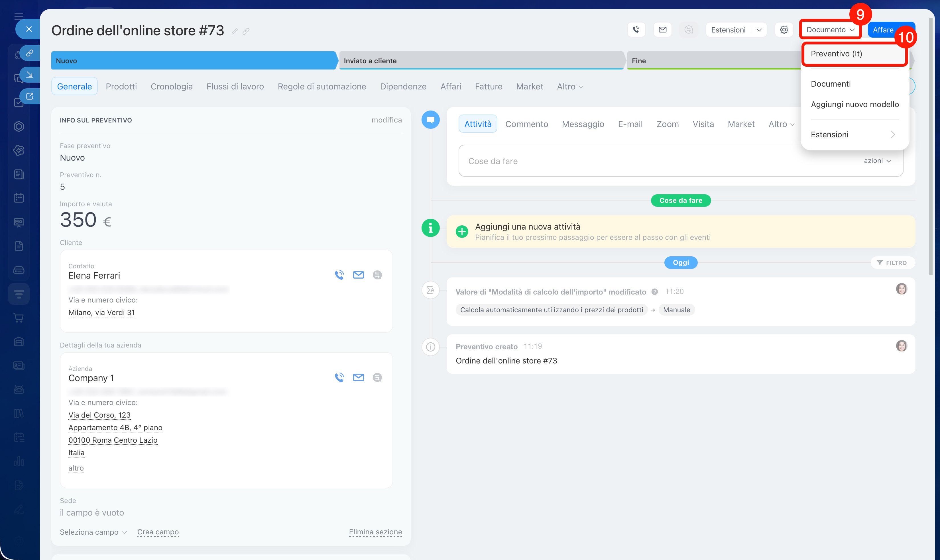
Task: Close the slider panel with X button
Action: pos(29,29)
